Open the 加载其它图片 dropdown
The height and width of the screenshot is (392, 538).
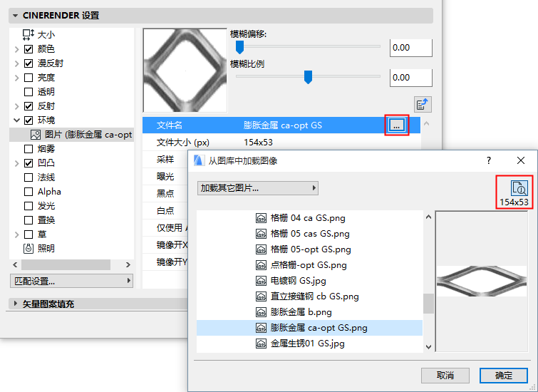258,188
